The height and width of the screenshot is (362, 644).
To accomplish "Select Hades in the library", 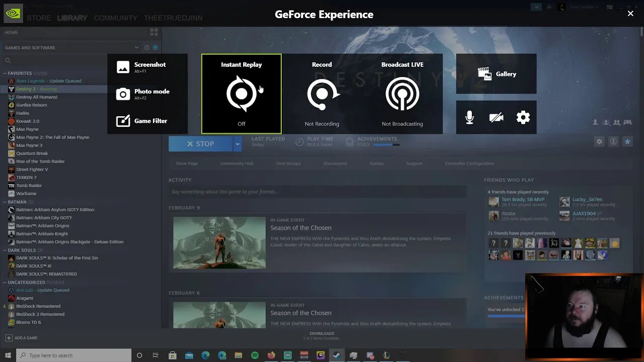I will tap(23, 113).
